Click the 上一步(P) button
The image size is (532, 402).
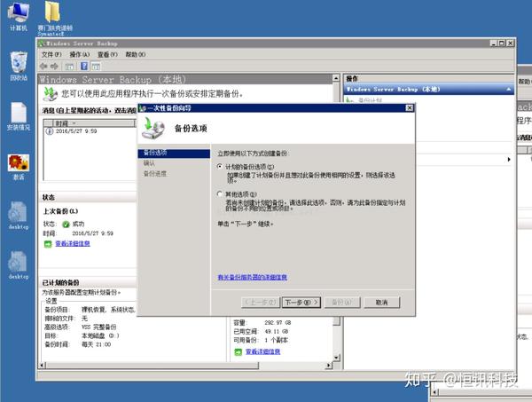pyautogui.click(x=260, y=303)
